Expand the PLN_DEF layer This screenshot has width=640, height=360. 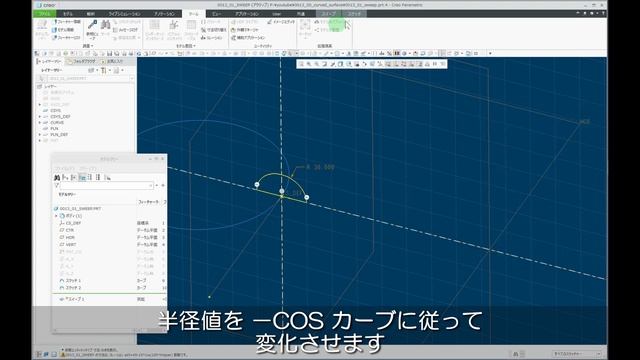[40, 134]
